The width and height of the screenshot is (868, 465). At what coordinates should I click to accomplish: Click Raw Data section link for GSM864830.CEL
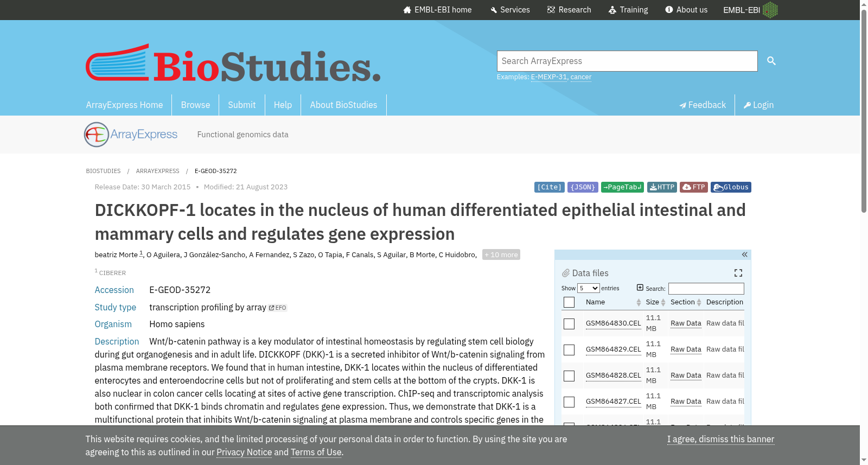point(686,323)
